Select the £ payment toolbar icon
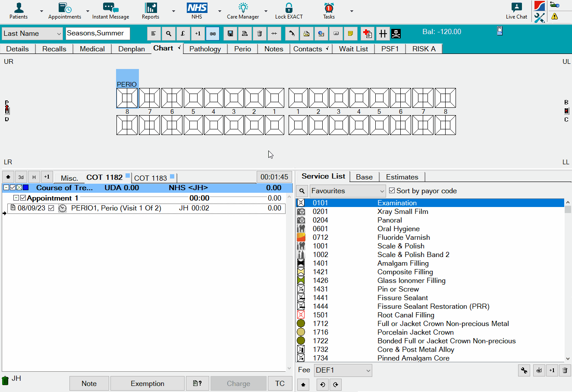This screenshot has height=392, width=572. (x=183, y=33)
